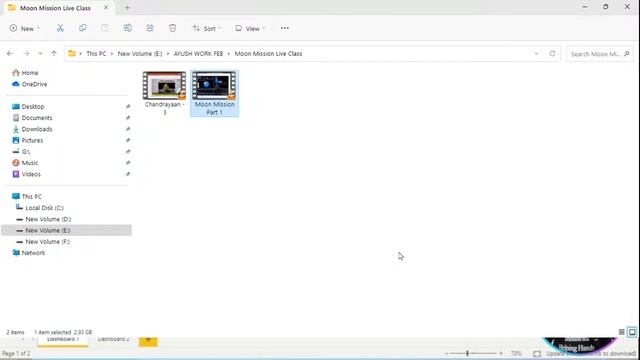Click the Copy icon in the toolbar
The width and height of the screenshot is (640, 360).
(82, 28)
